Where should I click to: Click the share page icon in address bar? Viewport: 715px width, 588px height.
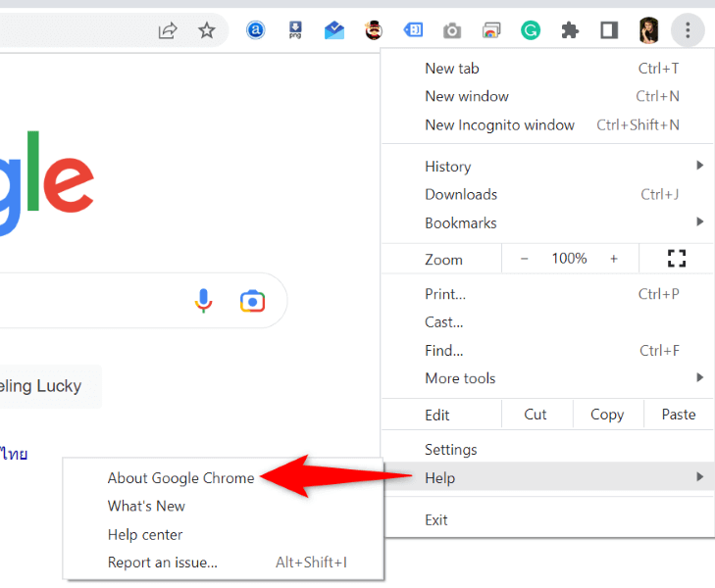(168, 30)
